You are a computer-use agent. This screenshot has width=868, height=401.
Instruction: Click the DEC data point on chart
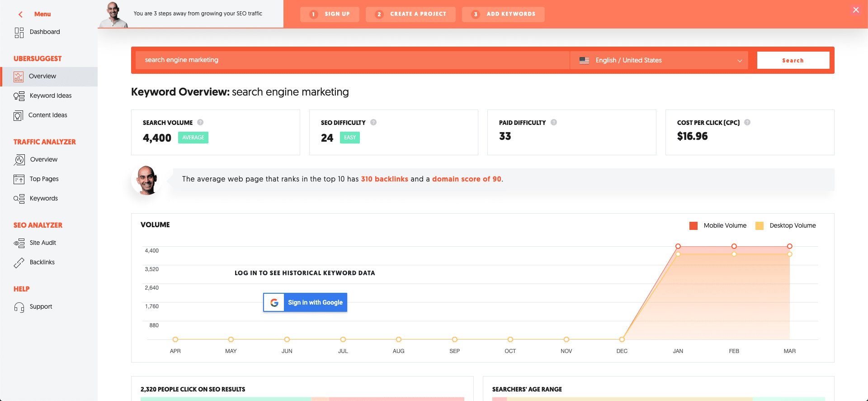(x=622, y=339)
